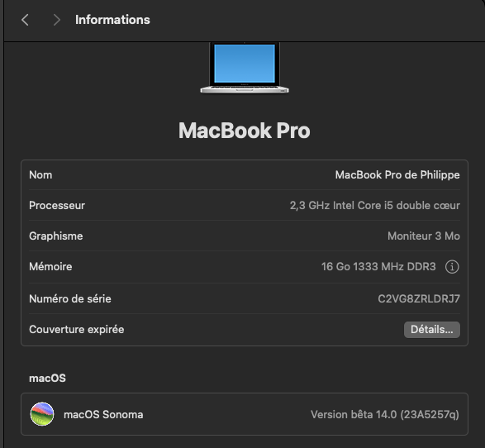Click the Processeur label
The height and width of the screenshot is (448, 485).
(57, 206)
